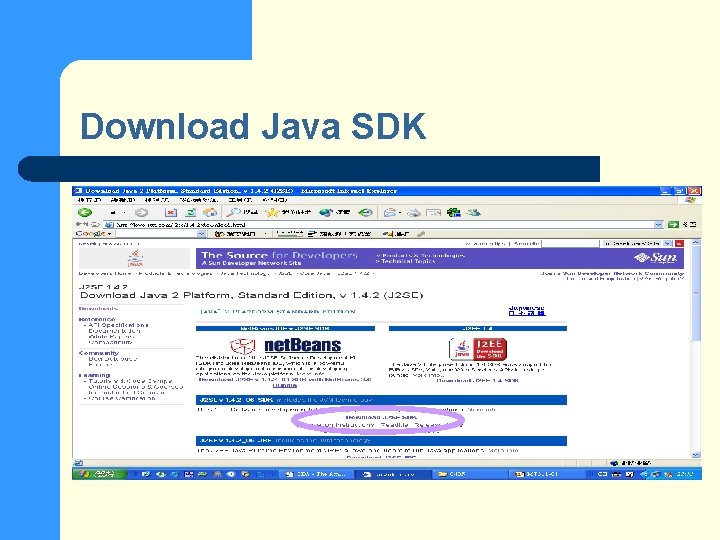Open the Search magnifier in IE toolbar
720x540 pixels.
(x=242, y=212)
